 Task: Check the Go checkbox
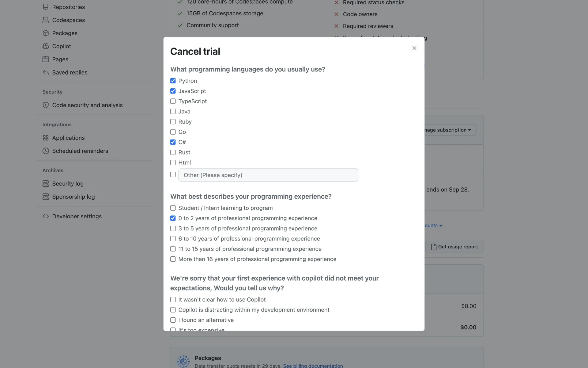173,132
